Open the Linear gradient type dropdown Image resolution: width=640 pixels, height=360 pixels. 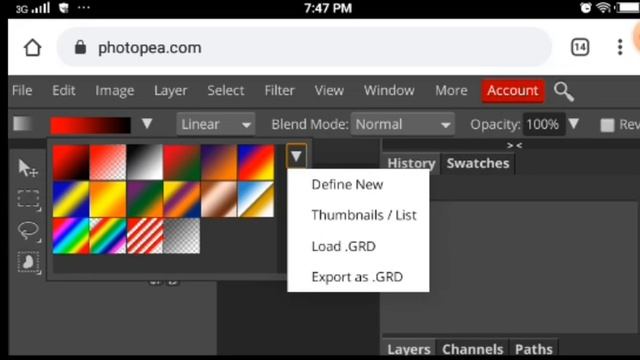coord(216,124)
